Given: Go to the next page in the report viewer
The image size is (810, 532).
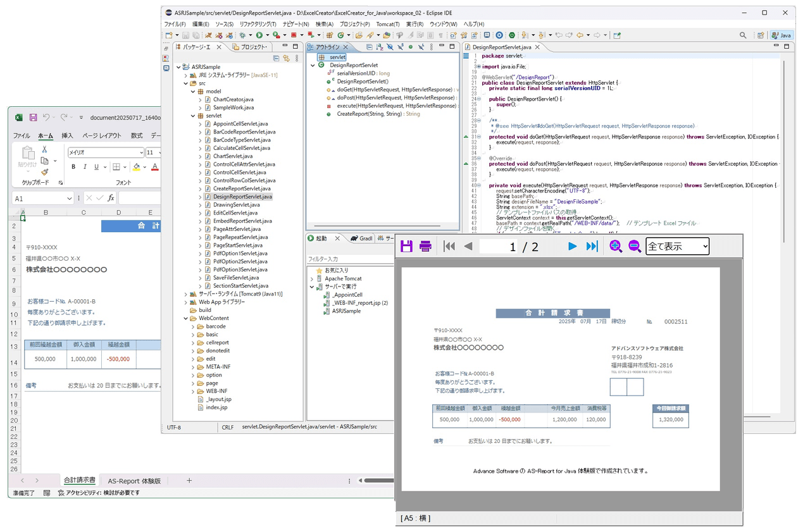Looking at the screenshot, I should [x=573, y=246].
